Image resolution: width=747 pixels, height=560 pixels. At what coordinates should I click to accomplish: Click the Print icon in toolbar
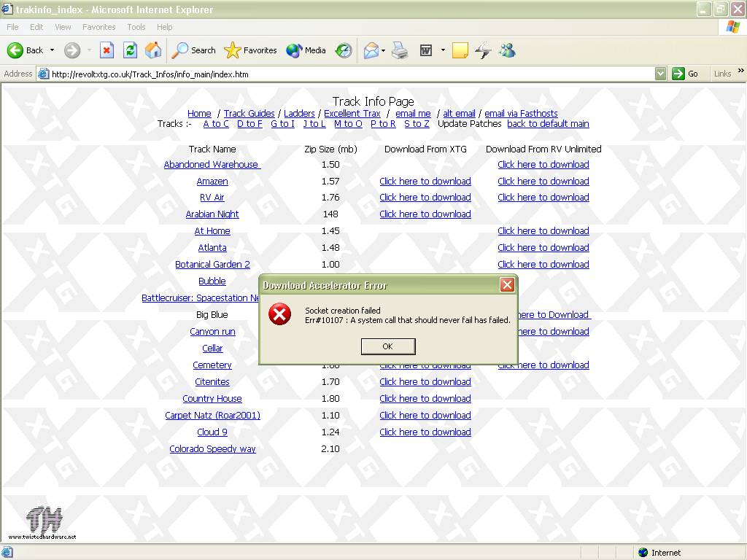click(400, 50)
